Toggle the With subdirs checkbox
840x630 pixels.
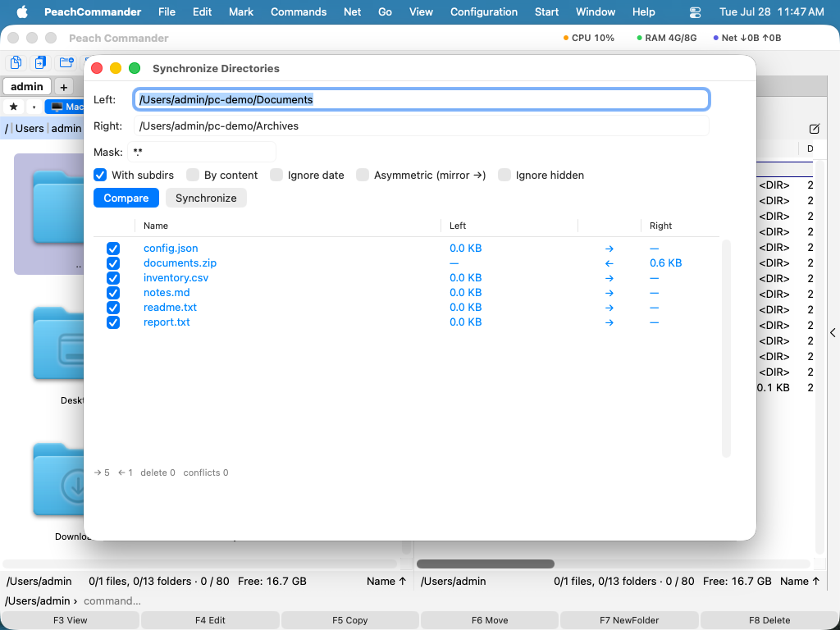[100, 176]
